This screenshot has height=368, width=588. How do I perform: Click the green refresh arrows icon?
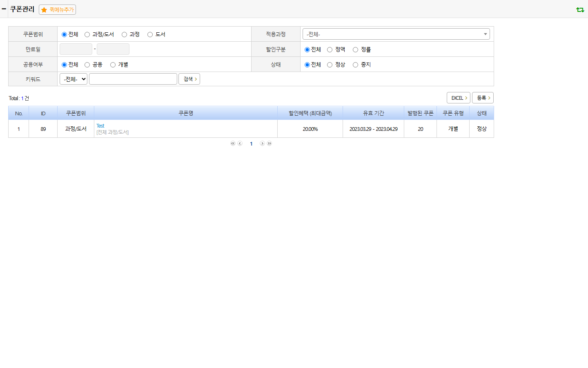coord(580,9)
